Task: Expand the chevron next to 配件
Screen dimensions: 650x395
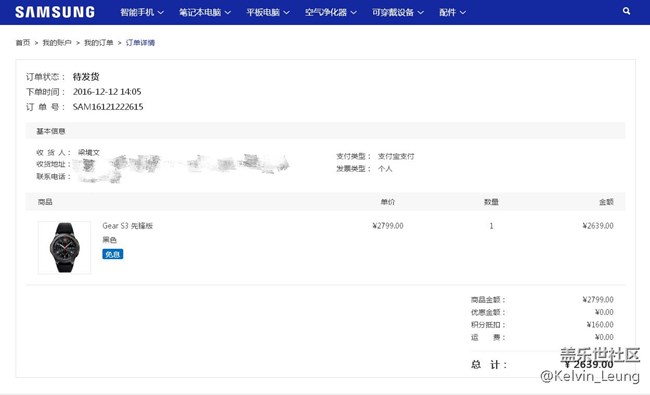Action: [463, 13]
